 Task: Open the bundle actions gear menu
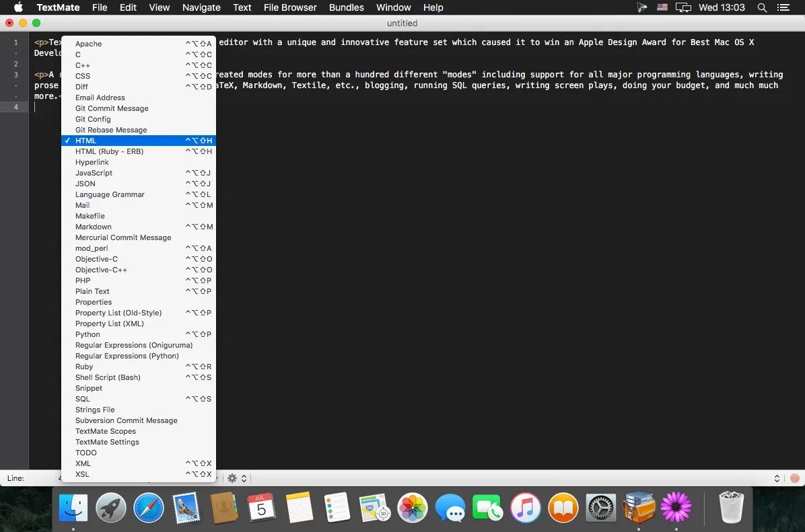click(236, 478)
